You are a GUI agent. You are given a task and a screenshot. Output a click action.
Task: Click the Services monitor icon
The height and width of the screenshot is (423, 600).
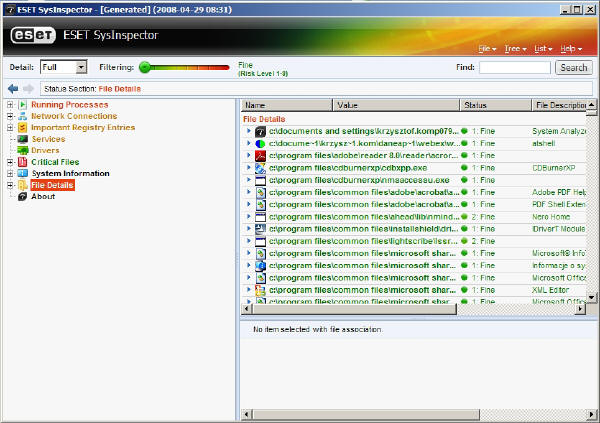click(x=23, y=139)
